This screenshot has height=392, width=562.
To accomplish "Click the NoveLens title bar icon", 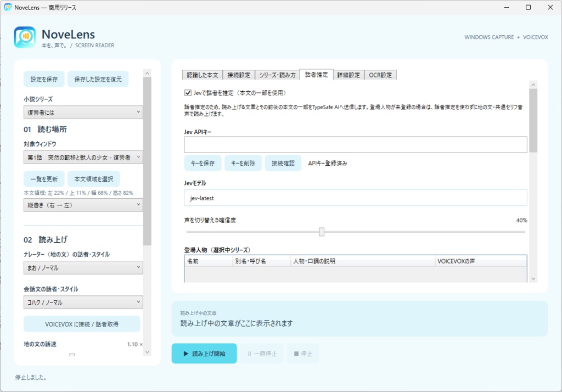I will point(8,7).
